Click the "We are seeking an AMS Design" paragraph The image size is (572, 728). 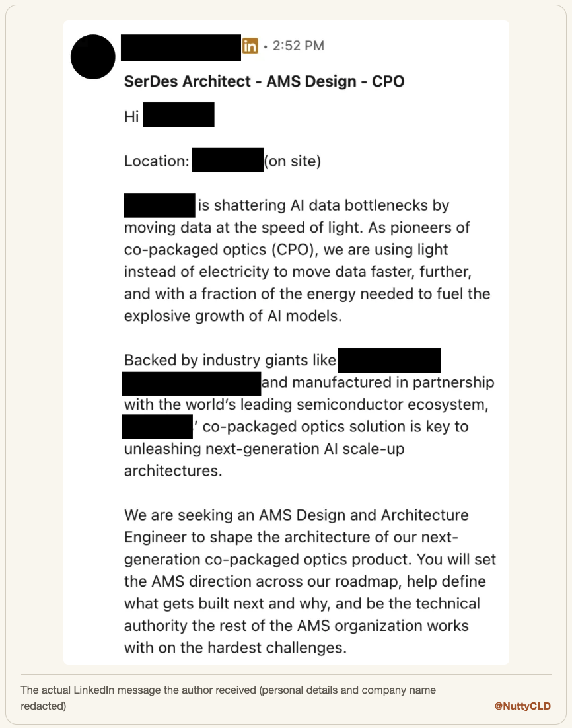click(310, 581)
